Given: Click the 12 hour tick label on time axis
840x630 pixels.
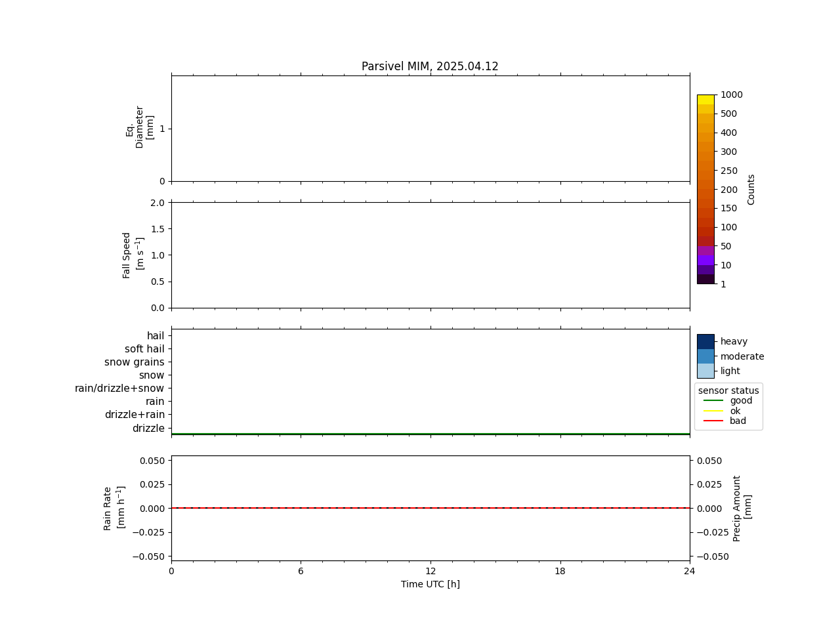Looking at the screenshot, I should [430, 571].
